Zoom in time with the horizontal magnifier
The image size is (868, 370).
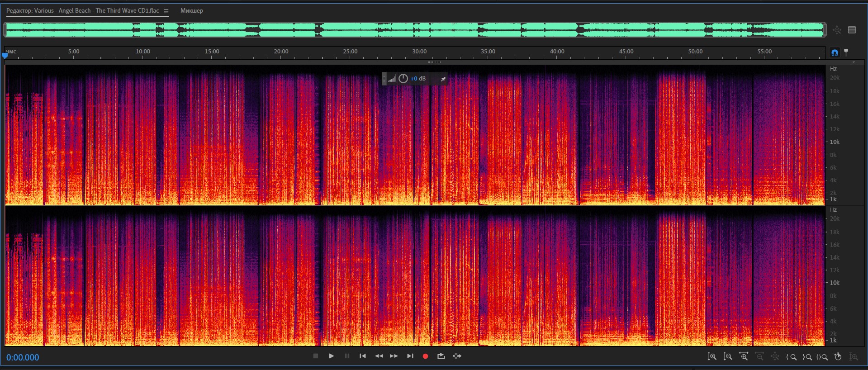(x=744, y=357)
